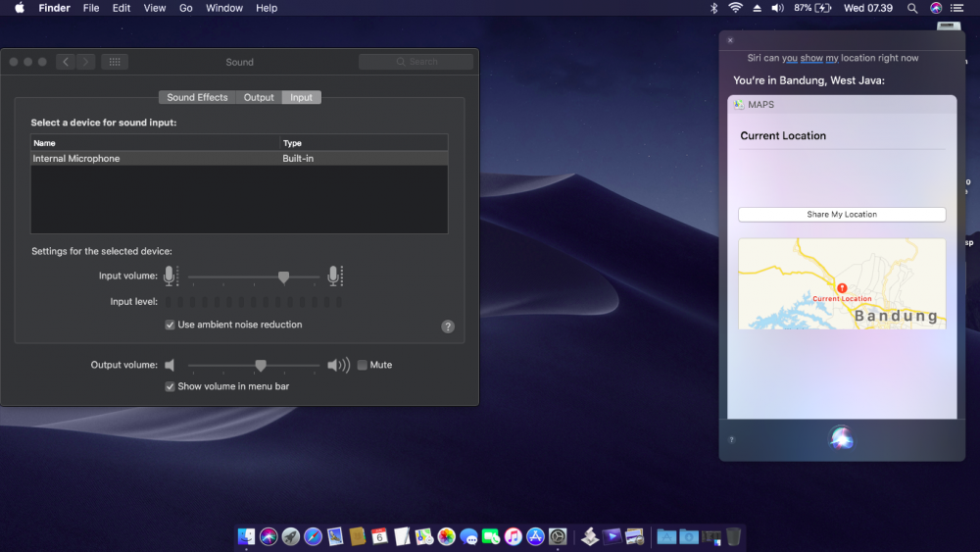Screen dimensions: 980x552
Task: Open System Preferences gear in Dock
Action: (558, 536)
